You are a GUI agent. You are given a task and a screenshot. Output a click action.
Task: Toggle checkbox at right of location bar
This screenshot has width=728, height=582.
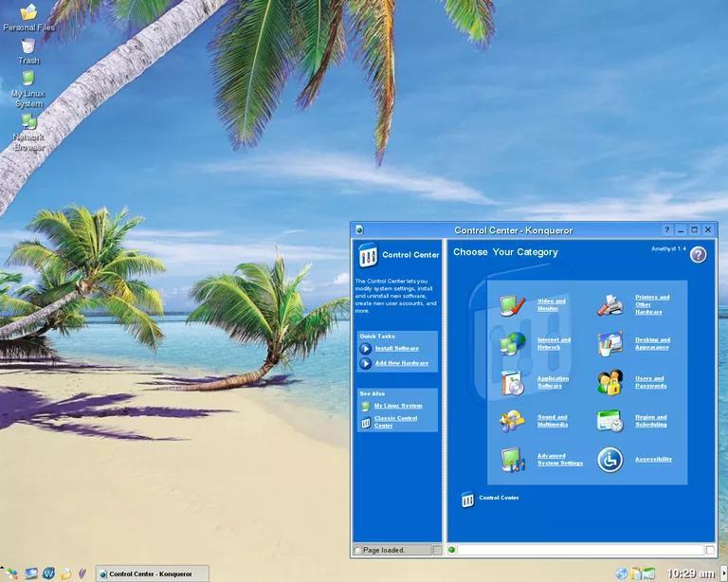pos(710,550)
